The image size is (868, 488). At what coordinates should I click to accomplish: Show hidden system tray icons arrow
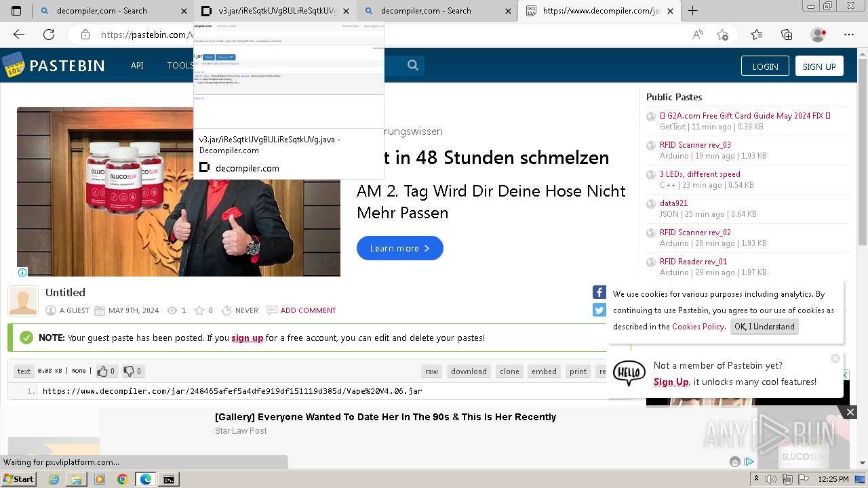point(757,479)
